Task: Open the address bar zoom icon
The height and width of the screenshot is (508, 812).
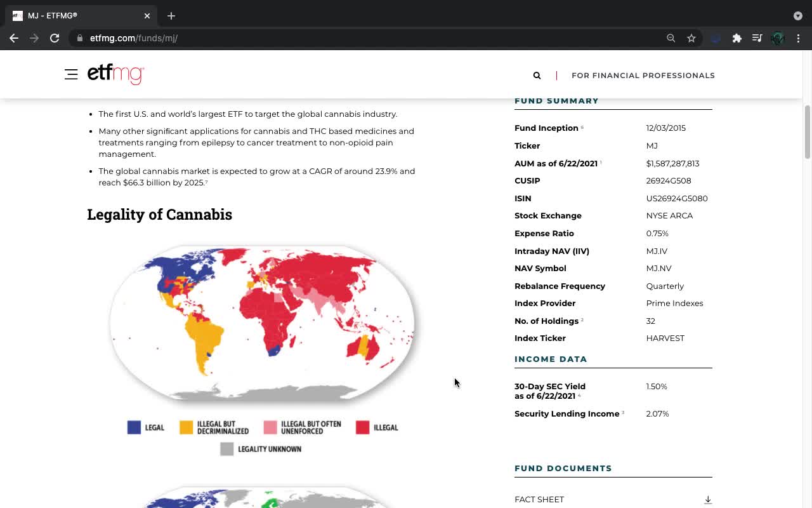Action: [671, 38]
